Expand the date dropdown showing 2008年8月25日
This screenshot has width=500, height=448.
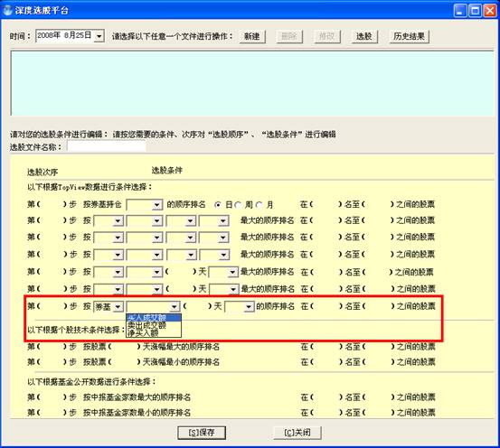(99, 36)
